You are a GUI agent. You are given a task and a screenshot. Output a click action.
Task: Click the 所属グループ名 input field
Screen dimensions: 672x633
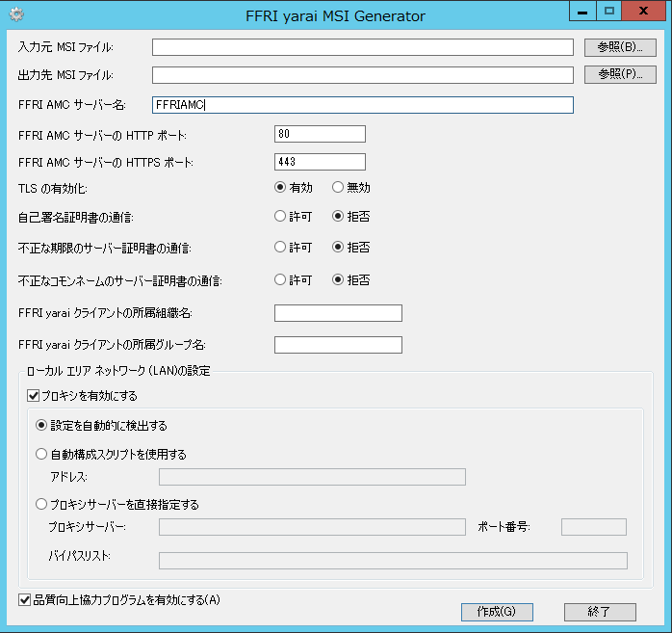click(338, 345)
